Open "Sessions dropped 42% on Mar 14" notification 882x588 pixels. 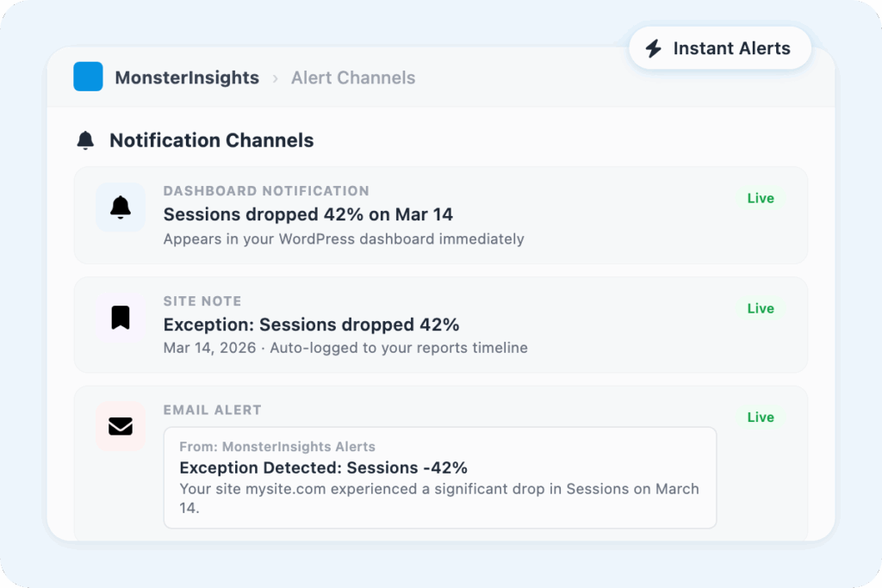(x=308, y=214)
